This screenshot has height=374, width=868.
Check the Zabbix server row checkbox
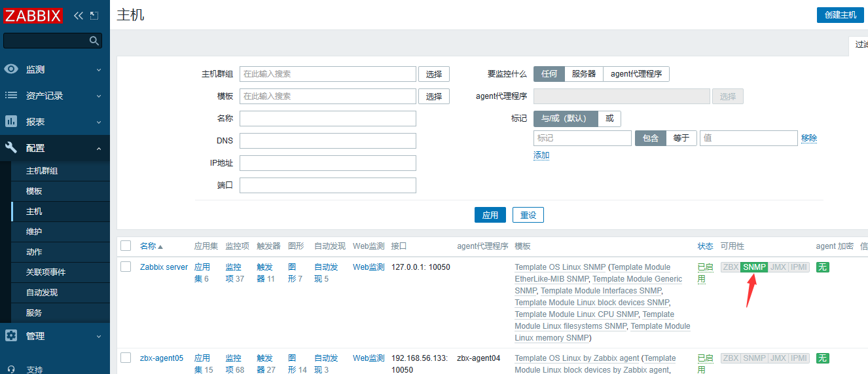click(126, 266)
